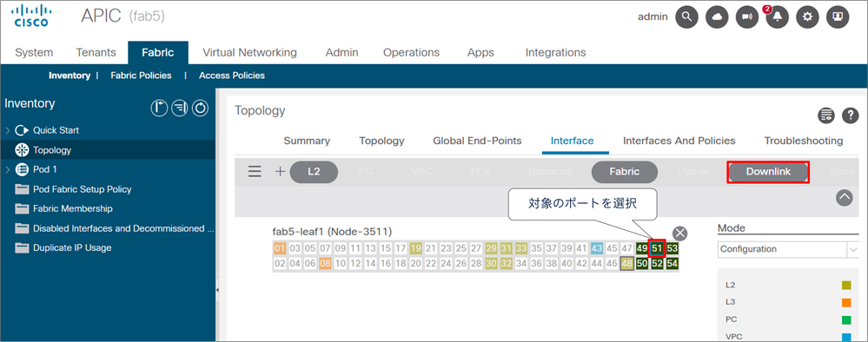Collapse the left sidebar handle
The height and width of the screenshot is (342, 868).
217,290
